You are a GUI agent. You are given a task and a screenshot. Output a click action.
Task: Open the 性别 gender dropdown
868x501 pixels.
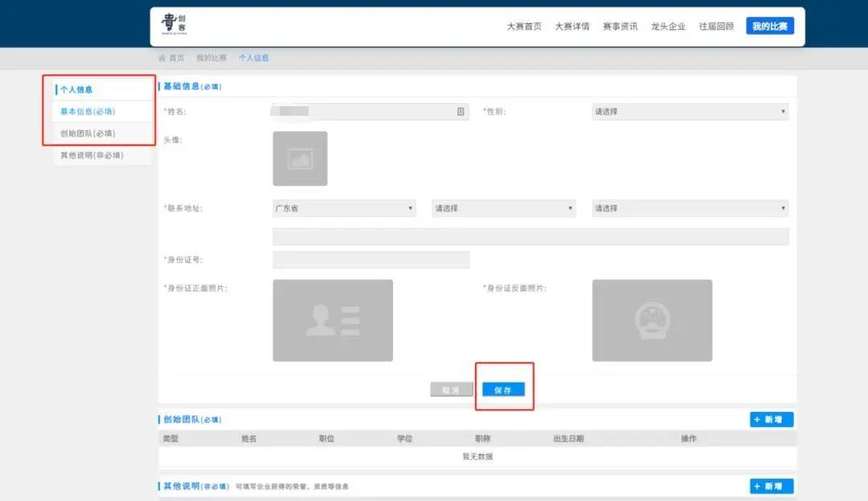[690, 112]
